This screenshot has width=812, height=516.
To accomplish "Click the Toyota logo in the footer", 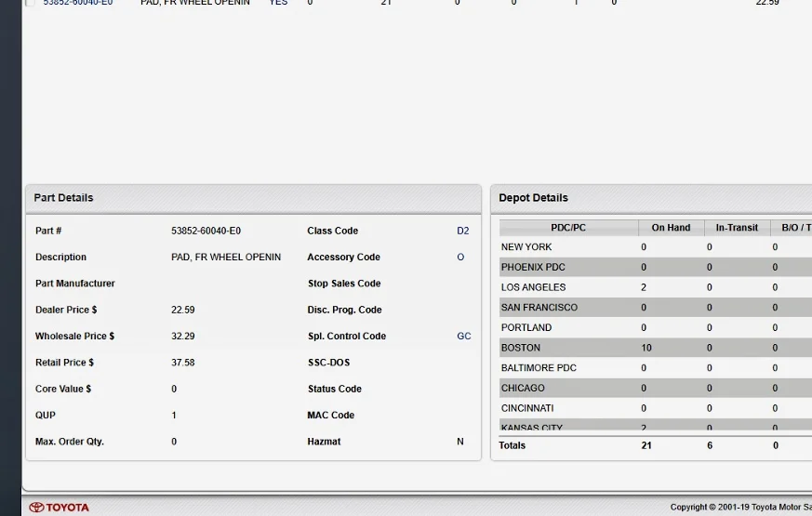I will coord(60,508).
